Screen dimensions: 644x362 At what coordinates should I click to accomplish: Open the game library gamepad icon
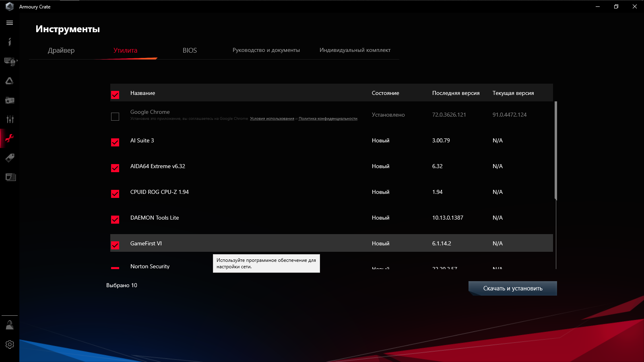point(10,100)
